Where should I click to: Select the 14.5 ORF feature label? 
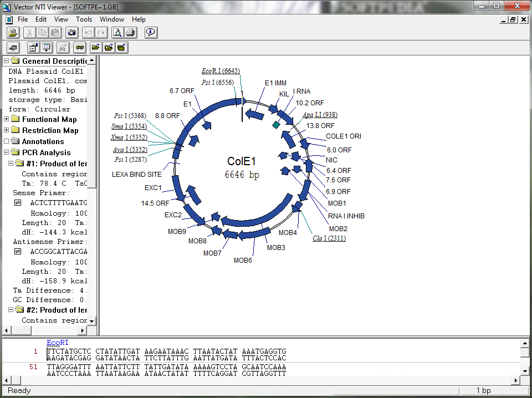pyautogui.click(x=155, y=203)
